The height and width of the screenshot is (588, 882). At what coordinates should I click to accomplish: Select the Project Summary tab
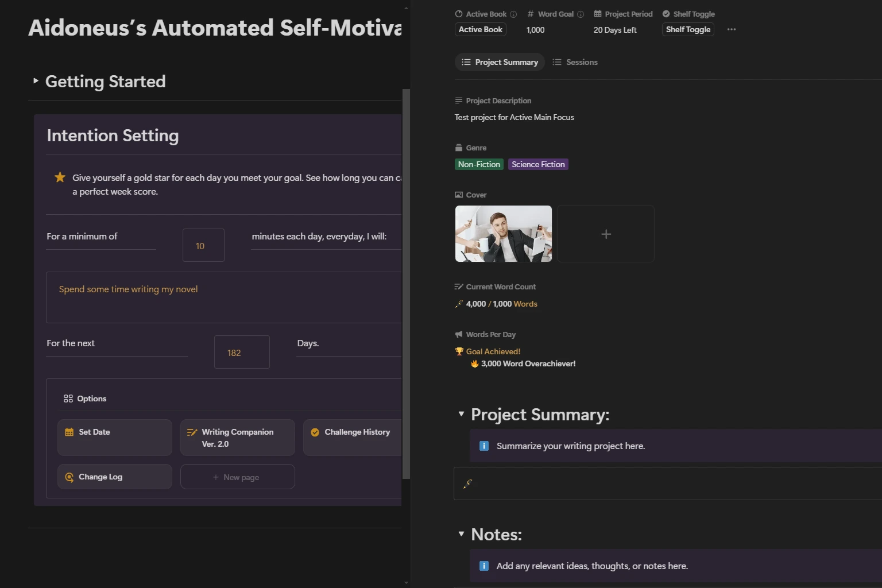coord(500,62)
